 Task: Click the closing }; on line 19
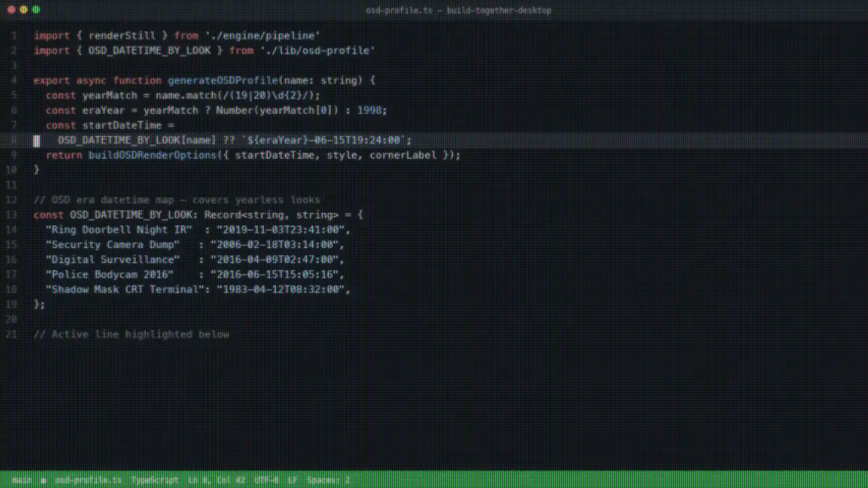point(39,304)
